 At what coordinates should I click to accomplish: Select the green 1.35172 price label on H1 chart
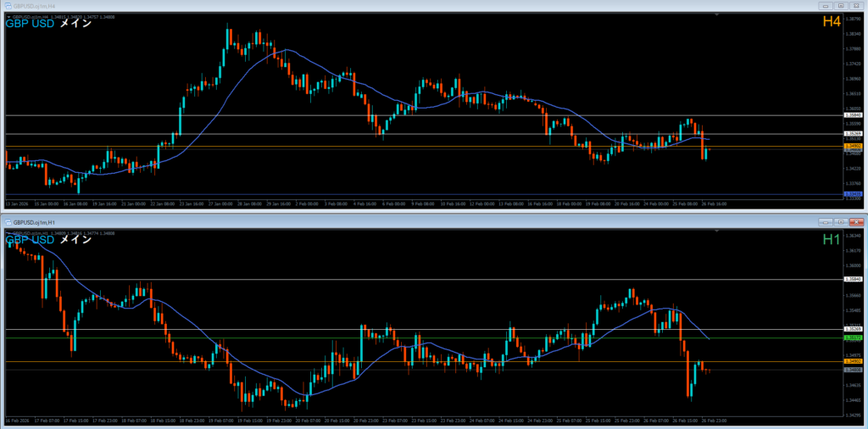click(853, 337)
